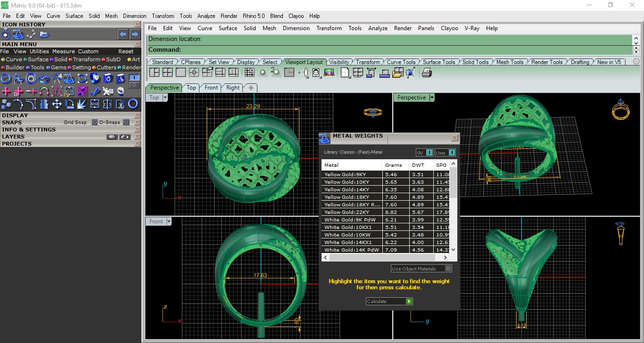Open the folder icon in Icon History
The width and height of the screenshot is (644, 343).
coord(44,34)
